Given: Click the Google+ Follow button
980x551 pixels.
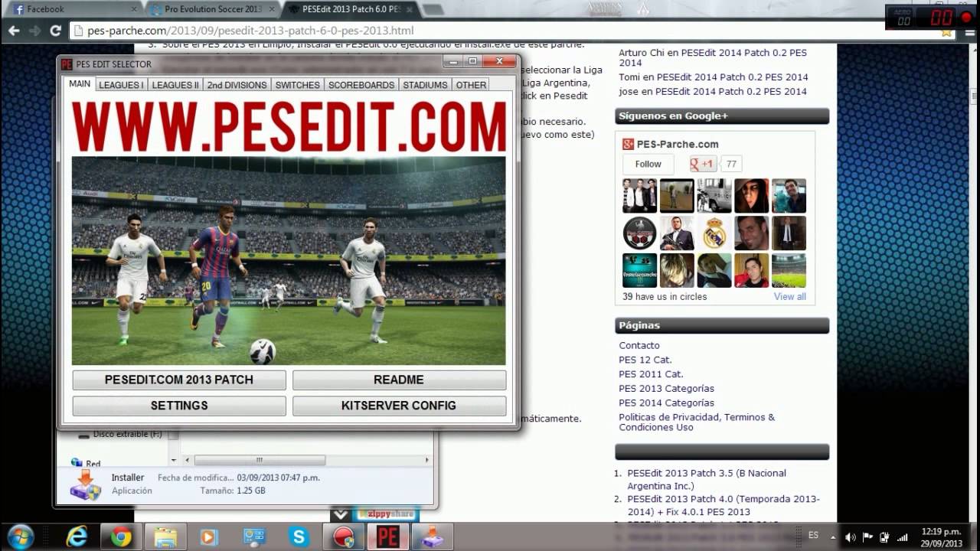Looking at the screenshot, I should pyautogui.click(x=648, y=164).
